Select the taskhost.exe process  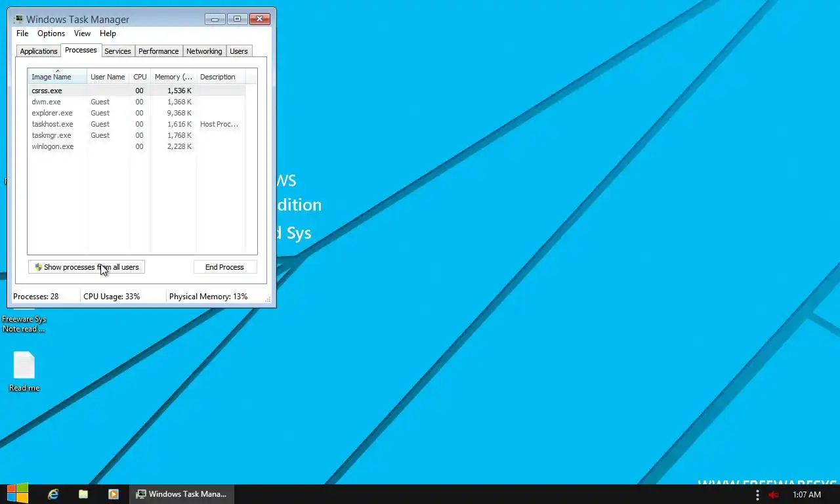click(136, 124)
